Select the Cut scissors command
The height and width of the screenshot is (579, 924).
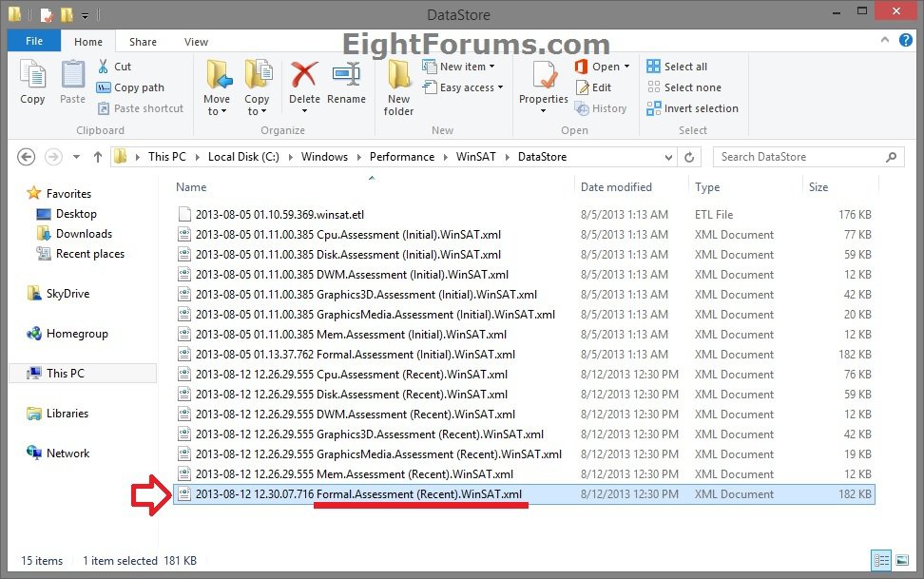[x=114, y=67]
